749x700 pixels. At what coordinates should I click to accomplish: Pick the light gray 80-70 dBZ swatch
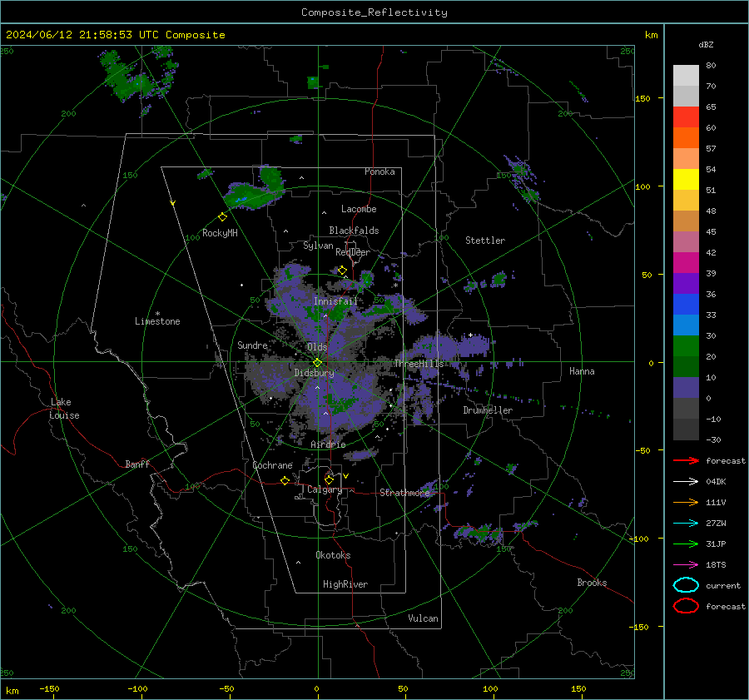[x=686, y=76]
